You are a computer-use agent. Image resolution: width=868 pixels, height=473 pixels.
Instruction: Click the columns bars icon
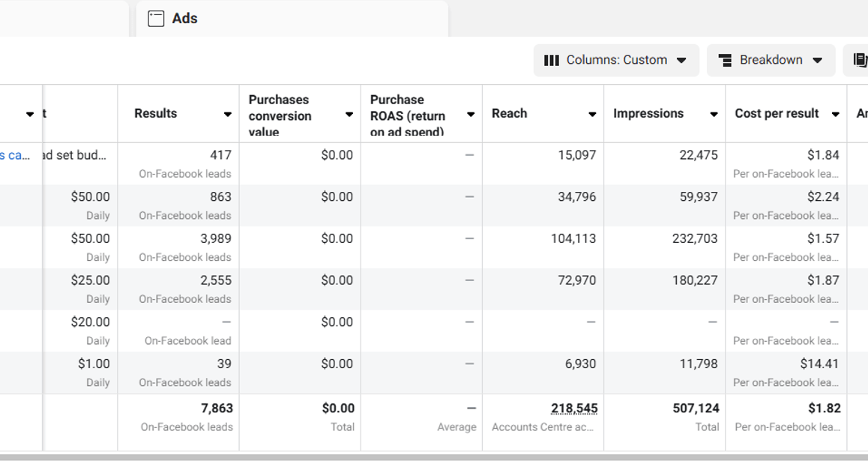552,61
